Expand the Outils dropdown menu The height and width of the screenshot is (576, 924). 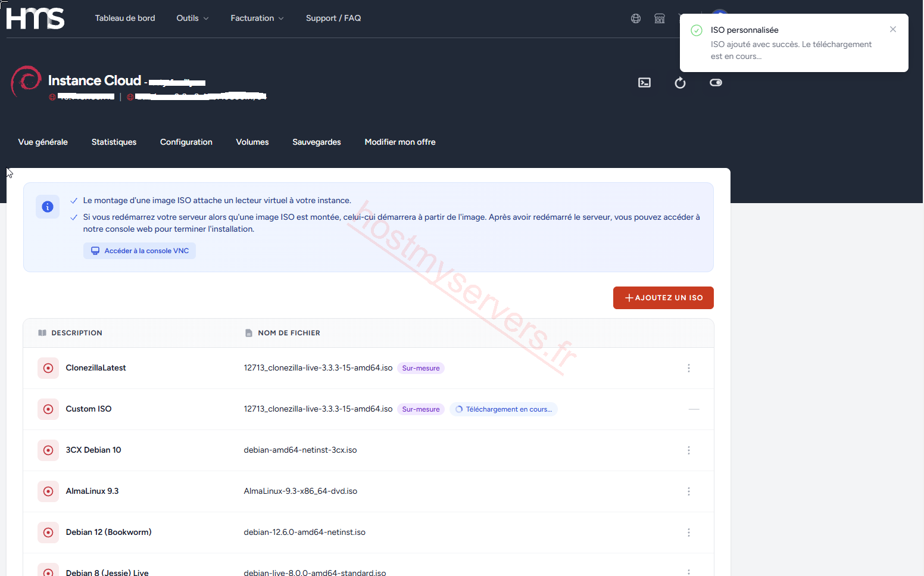pyautogui.click(x=192, y=18)
